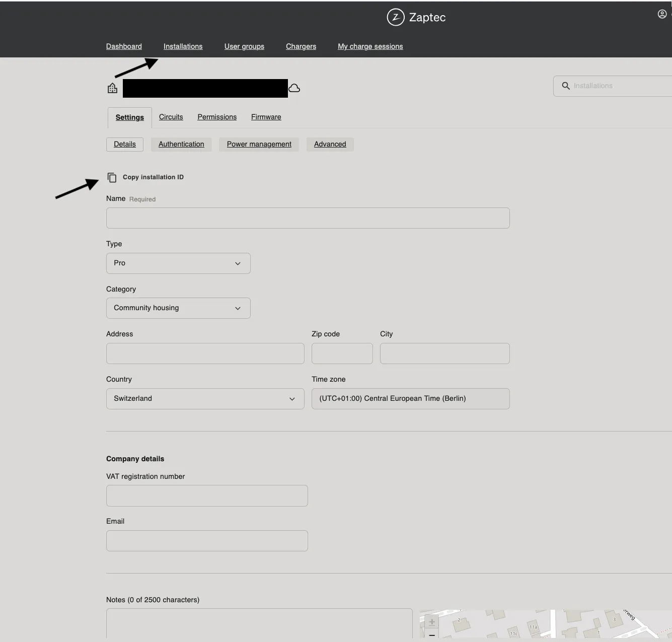Click the Company details heading
This screenshot has width=672, height=642.
click(x=135, y=459)
